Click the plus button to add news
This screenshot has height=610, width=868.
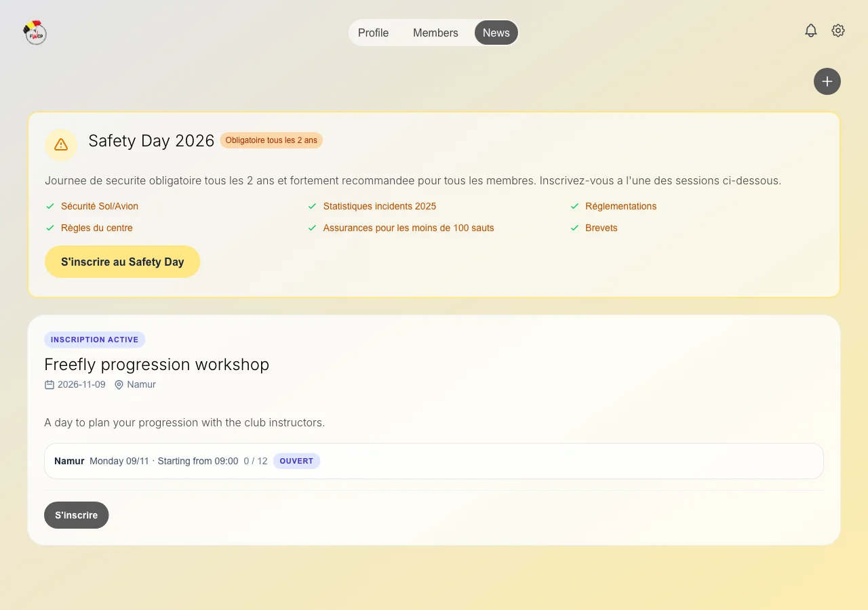[827, 81]
